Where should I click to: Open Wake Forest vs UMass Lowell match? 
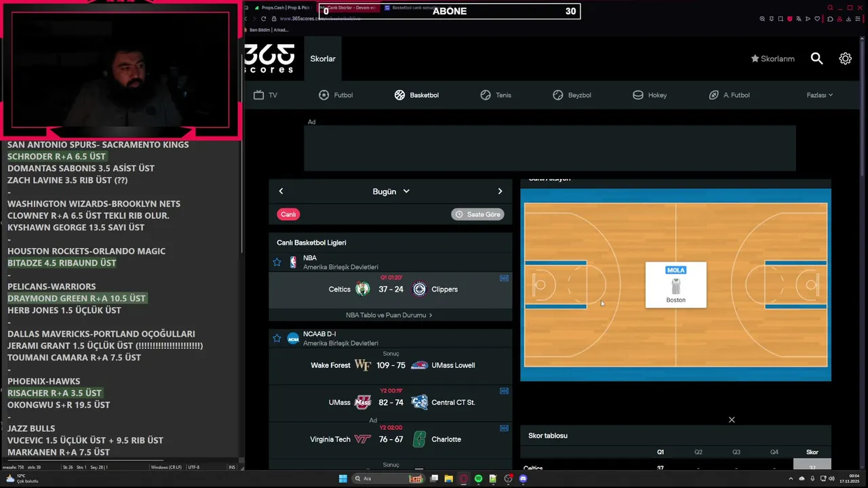(391, 365)
